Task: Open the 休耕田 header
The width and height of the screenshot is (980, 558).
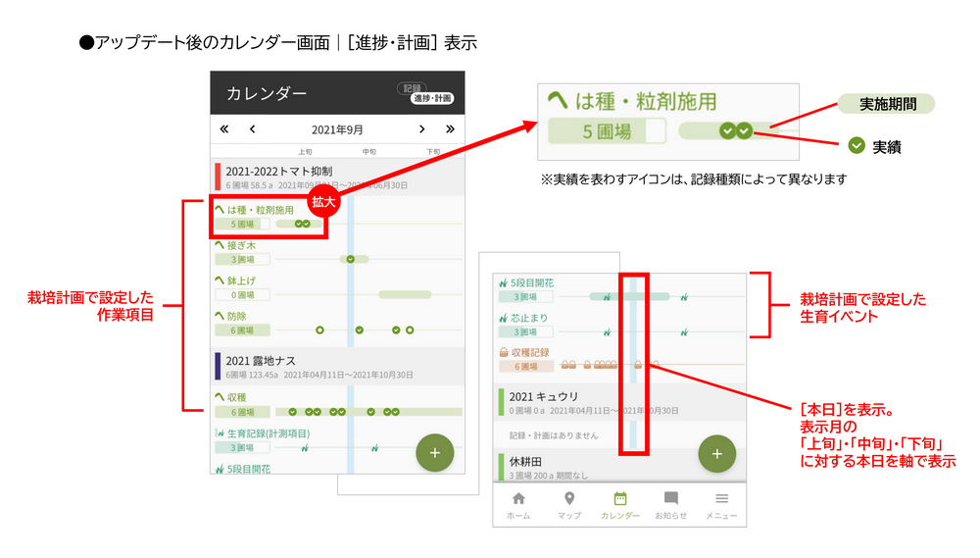Action: (x=619, y=467)
